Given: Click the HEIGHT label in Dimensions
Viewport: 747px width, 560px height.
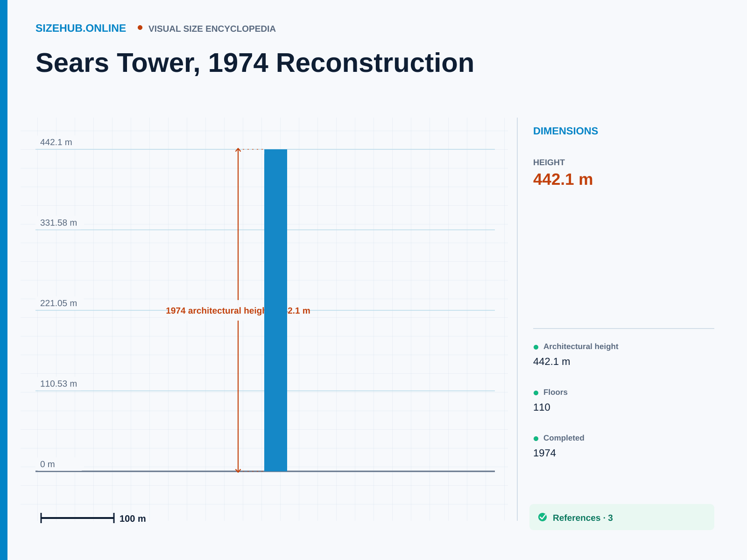Looking at the screenshot, I should (549, 162).
